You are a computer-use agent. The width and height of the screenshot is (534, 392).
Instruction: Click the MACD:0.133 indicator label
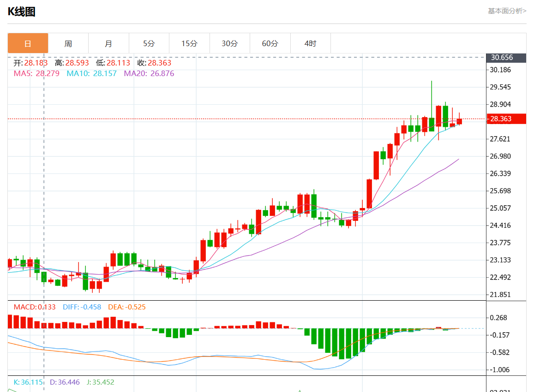[35, 307]
